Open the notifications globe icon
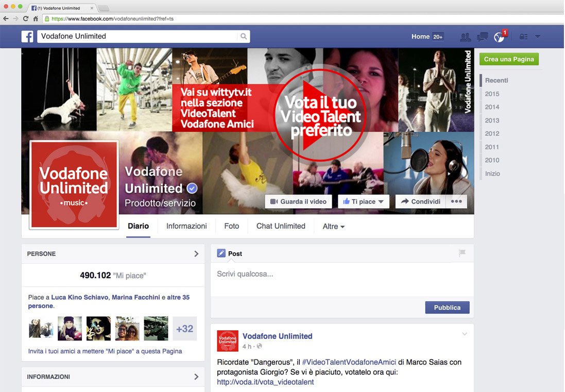Image resolution: width=565 pixels, height=392 pixels. (499, 37)
